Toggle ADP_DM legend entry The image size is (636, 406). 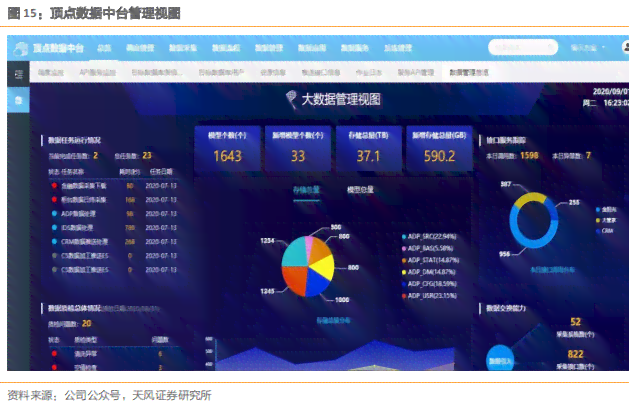[429, 272]
